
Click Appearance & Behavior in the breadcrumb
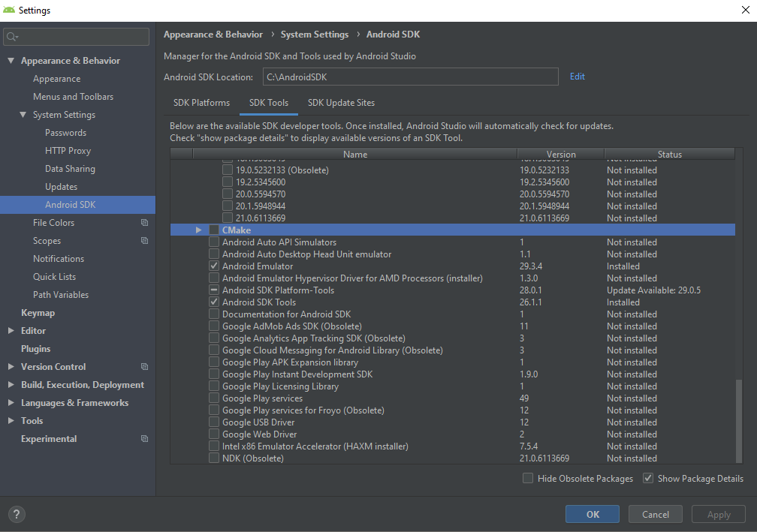coord(213,35)
